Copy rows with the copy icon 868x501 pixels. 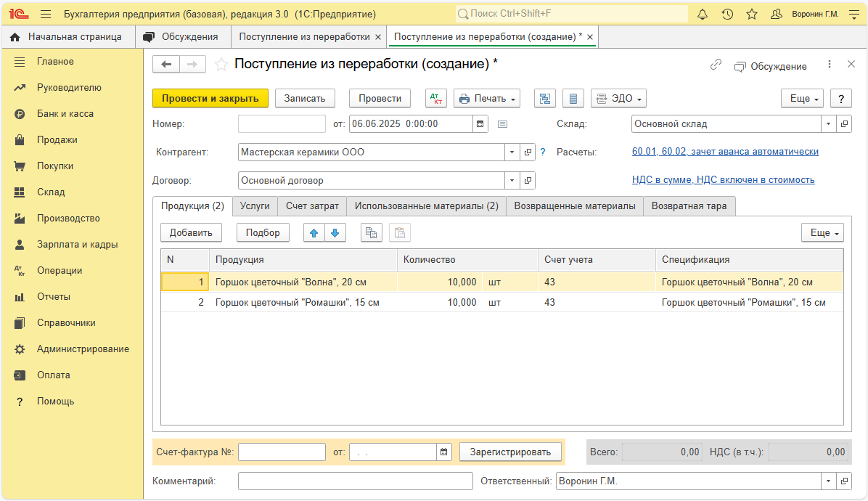[x=372, y=233]
